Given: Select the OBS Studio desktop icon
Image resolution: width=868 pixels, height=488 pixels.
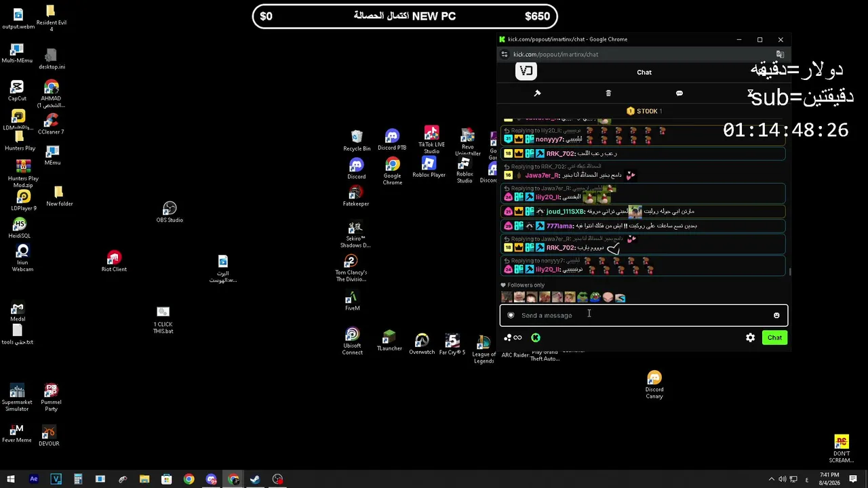Looking at the screenshot, I should (x=170, y=212).
